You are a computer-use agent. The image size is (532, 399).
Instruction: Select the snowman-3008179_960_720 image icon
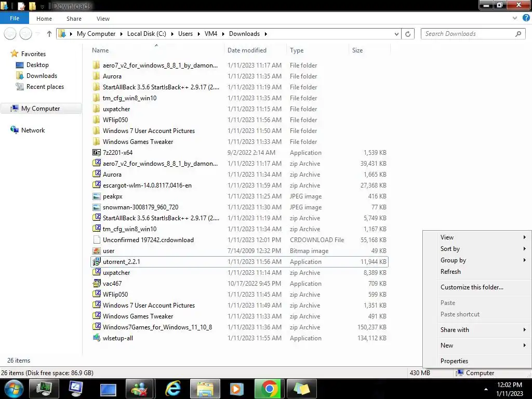coord(97,207)
